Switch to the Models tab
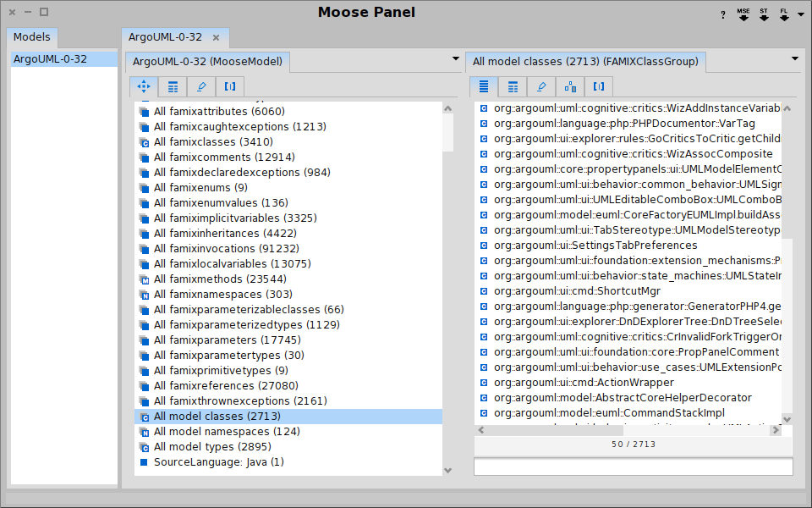The image size is (812, 508). [32, 37]
